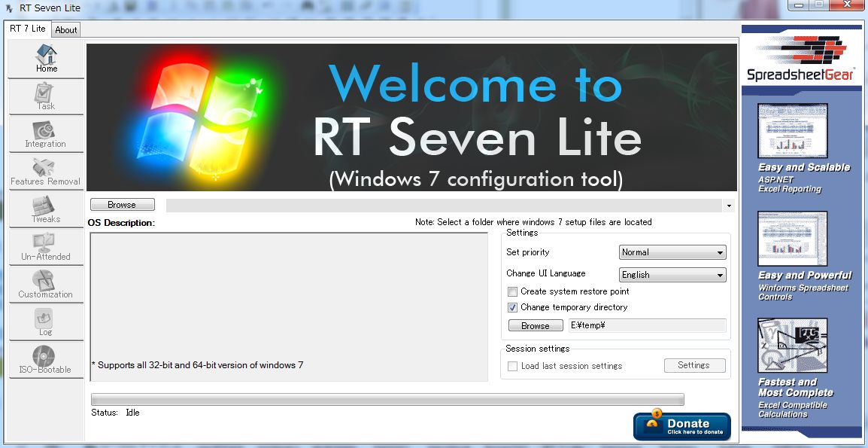Click the SpreadsheetGear logo
Screen dimensions: 868x448
pyautogui.click(x=801, y=59)
